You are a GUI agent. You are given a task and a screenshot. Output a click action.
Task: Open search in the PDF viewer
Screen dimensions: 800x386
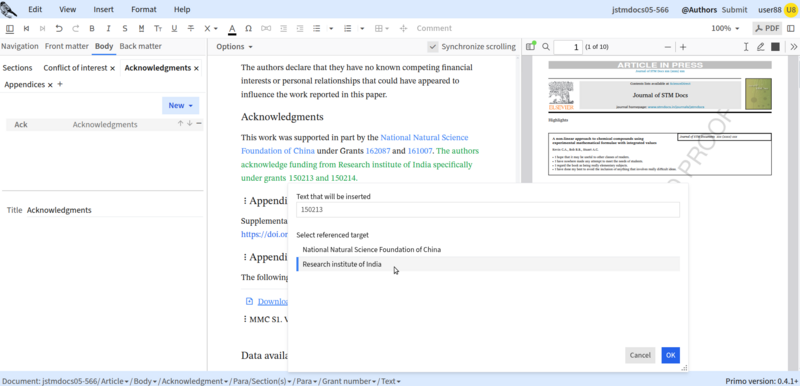coord(546,47)
